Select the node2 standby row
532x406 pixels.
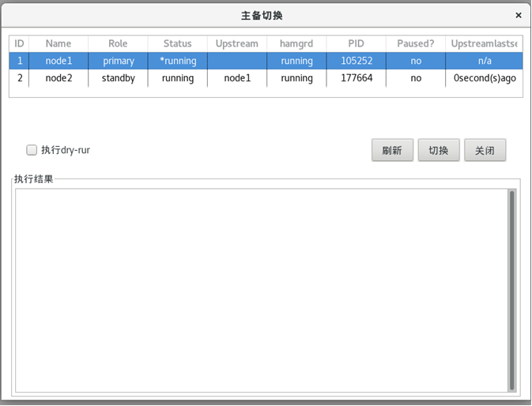tap(119, 78)
